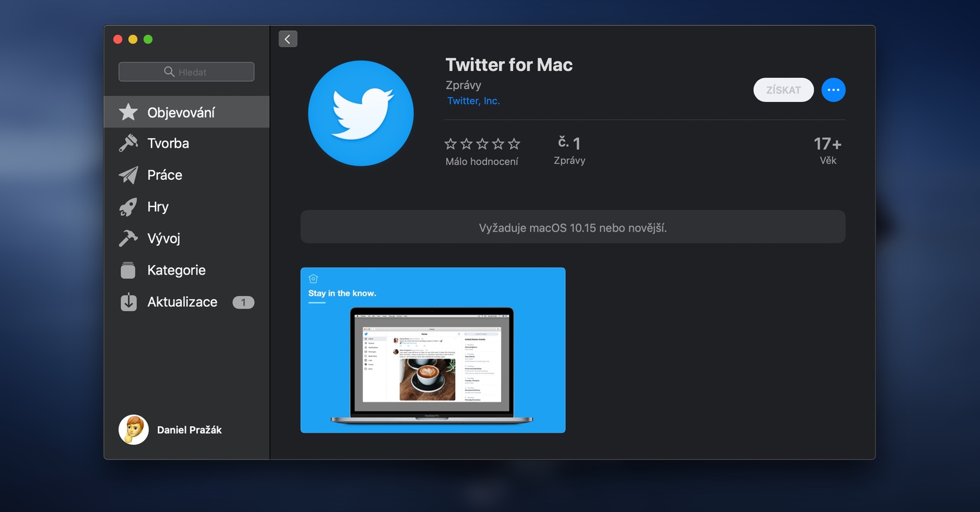980x512 pixels.
Task: Click the Málo hodnocení label
Action: point(482,162)
